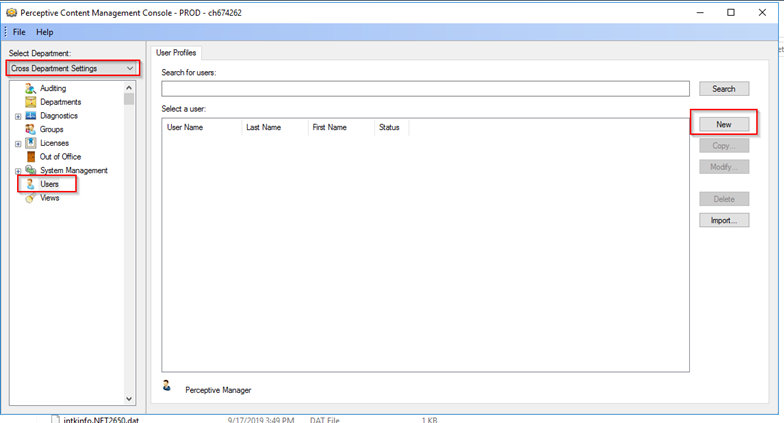
Task: Select Auditing label in the tree
Action: coord(53,88)
